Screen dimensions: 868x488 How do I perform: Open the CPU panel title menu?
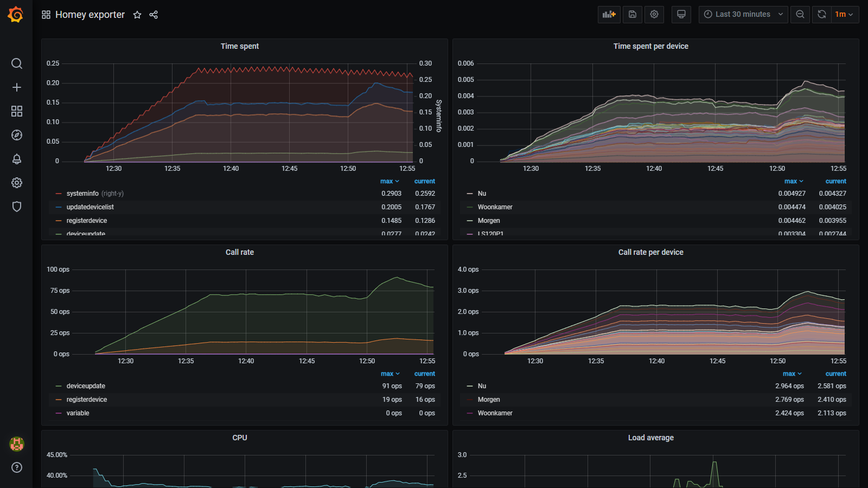240,438
